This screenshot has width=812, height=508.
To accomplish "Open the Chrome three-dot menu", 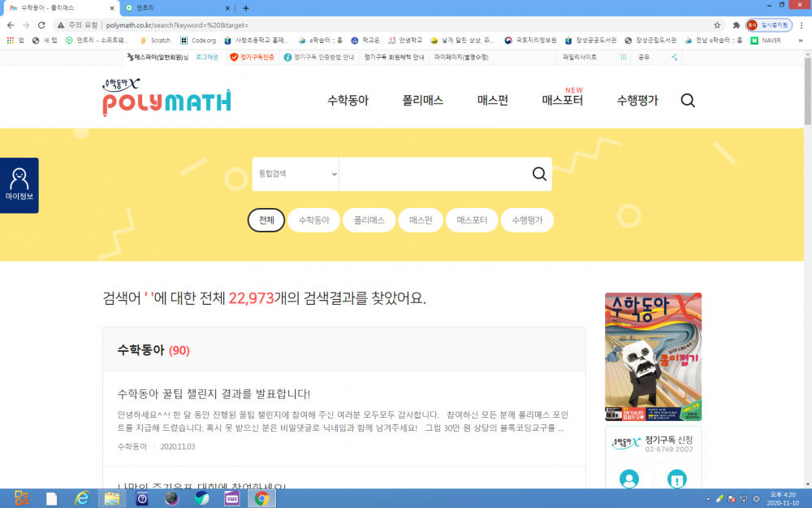I will coord(801,25).
